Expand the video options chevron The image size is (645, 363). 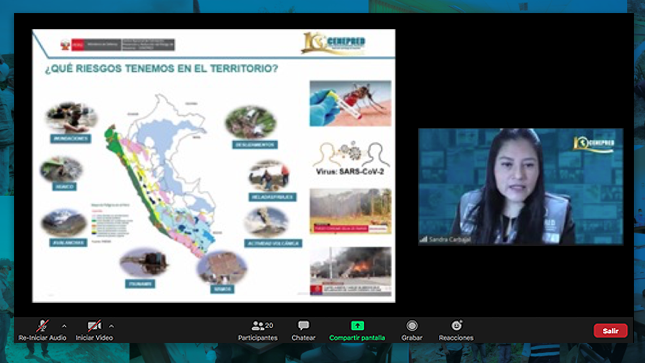tap(111, 326)
